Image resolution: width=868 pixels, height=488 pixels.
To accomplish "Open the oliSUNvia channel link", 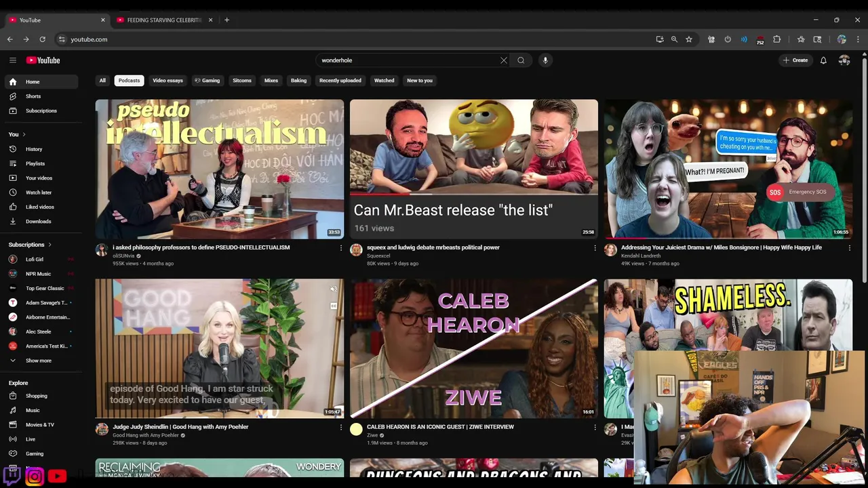I will coord(123,256).
